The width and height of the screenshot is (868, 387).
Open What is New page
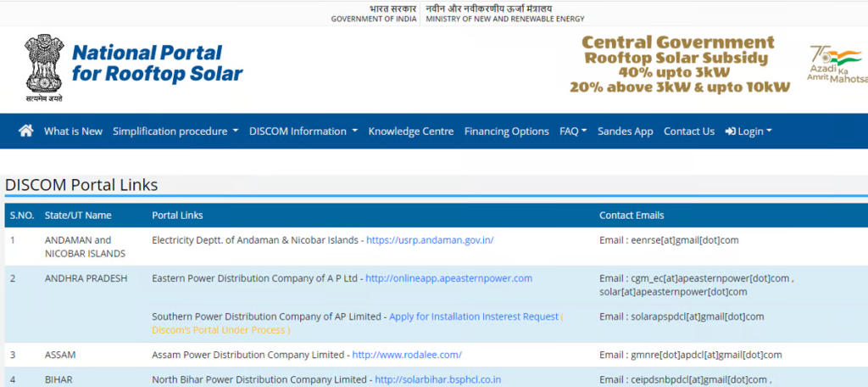pos(73,132)
